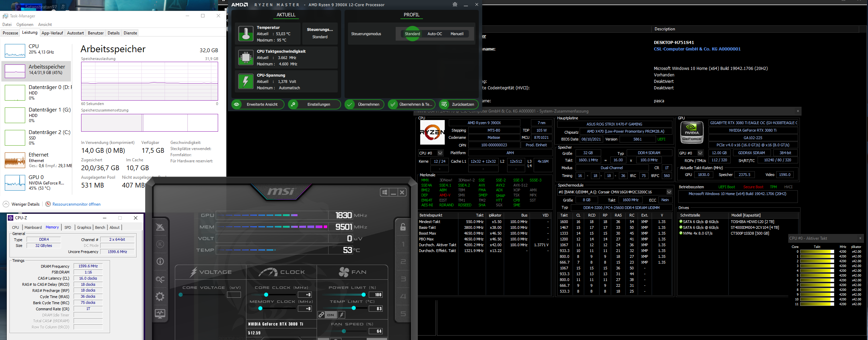Collapse Task-Manager with Weniger Details
This screenshot has width=868, height=340.
click(x=21, y=204)
